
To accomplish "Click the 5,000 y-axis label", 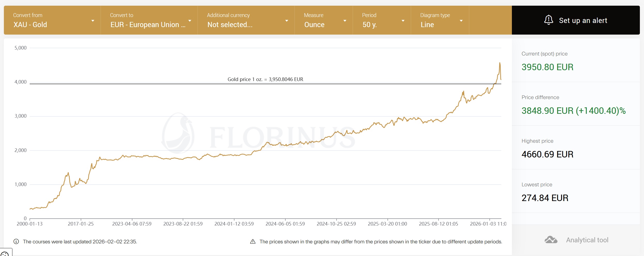I will coord(20,48).
